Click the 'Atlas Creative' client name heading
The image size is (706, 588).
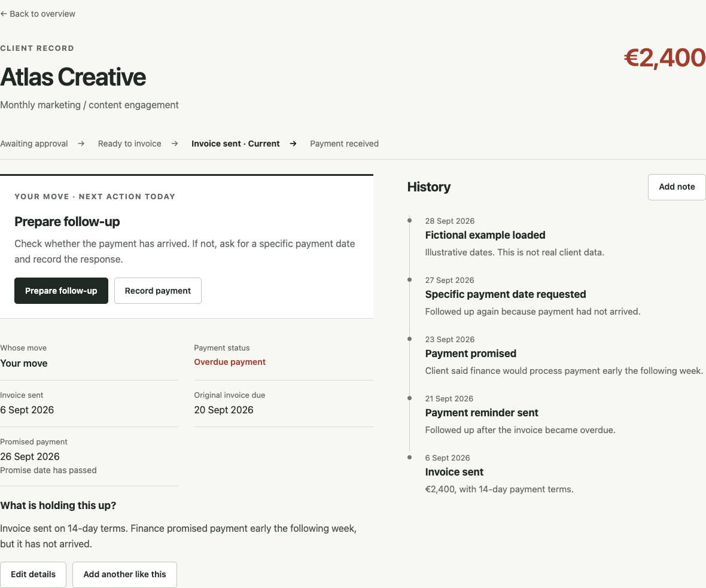73,77
